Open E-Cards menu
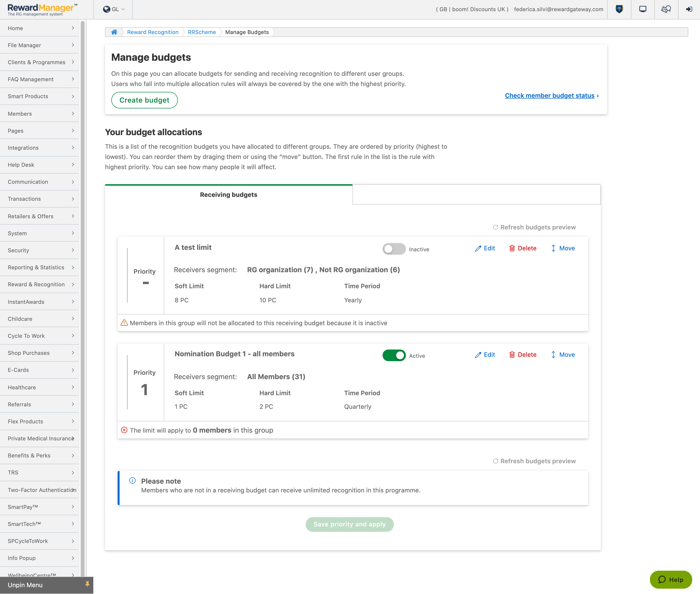This screenshot has height=594, width=700. (x=39, y=370)
